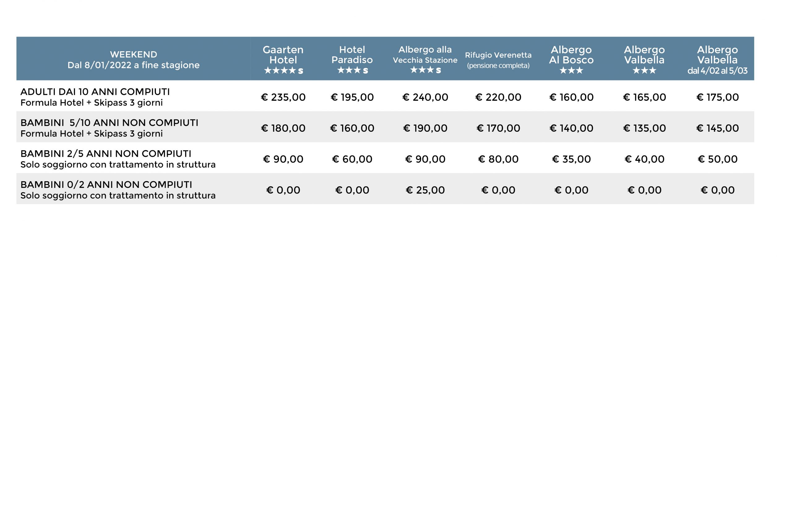Screen dimensions: 792x532
Task: Click € 160,00 in the Hotel Paradiso column
Action: click(x=352, y=128)
